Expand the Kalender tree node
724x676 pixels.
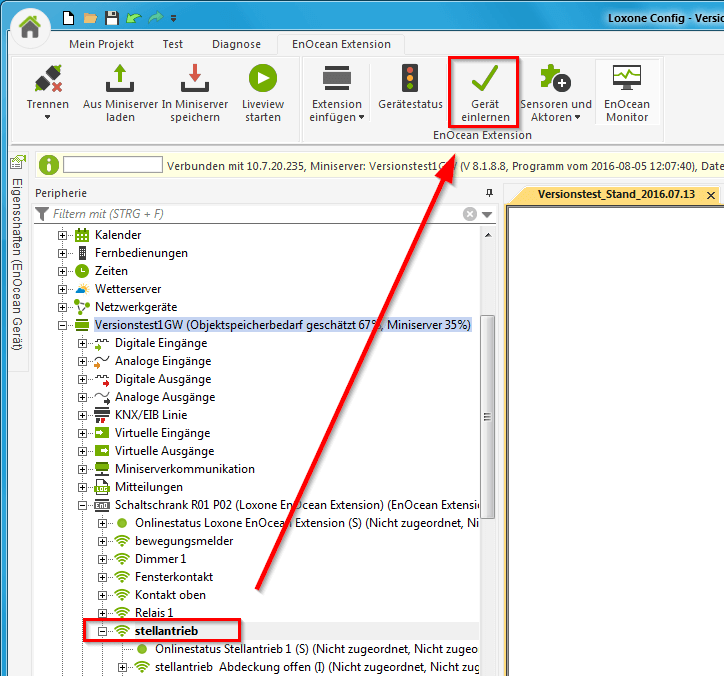point(63,235)
